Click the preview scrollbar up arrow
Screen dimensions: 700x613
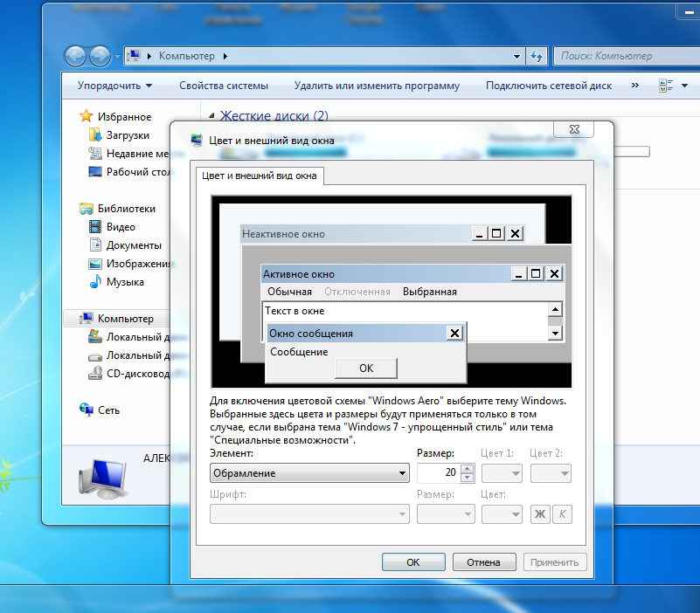pos(555,309)
